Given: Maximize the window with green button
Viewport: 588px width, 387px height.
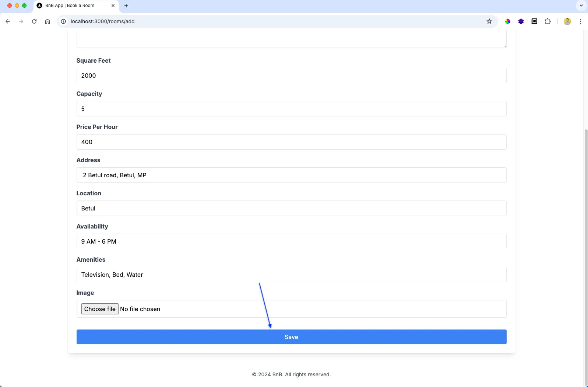Looking at the screenshot, I should (24, 6).
